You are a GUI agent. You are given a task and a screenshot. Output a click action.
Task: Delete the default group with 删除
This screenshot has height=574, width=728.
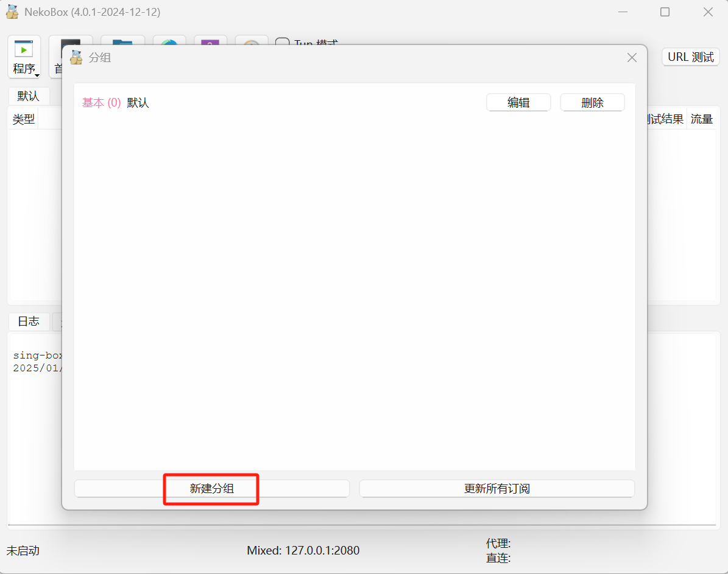pyautogui.click(x=592, y=103)
